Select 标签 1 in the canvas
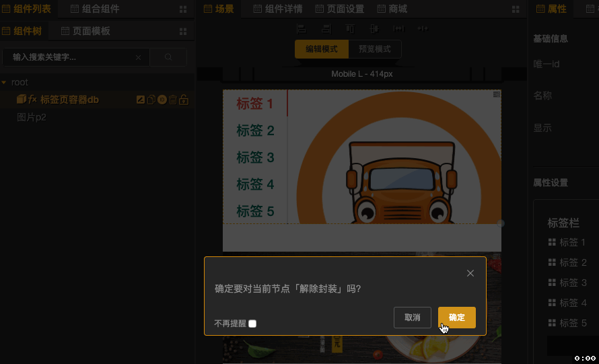599x364 pixels. tap(255, 104)
